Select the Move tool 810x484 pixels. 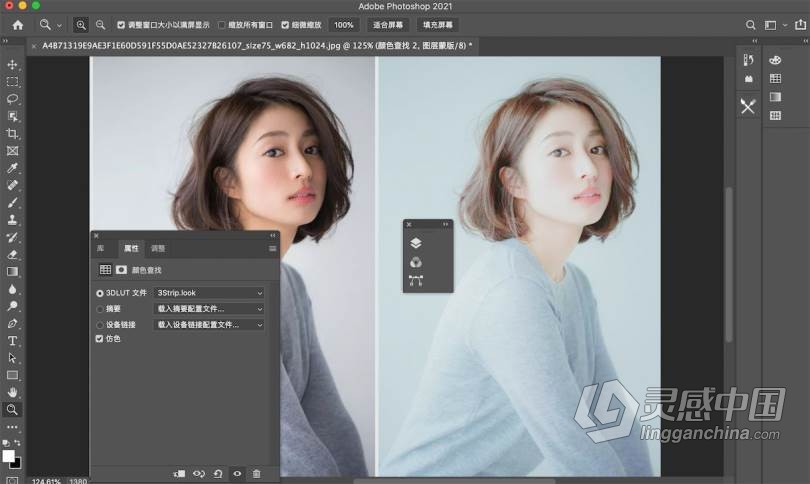[12, 65]
